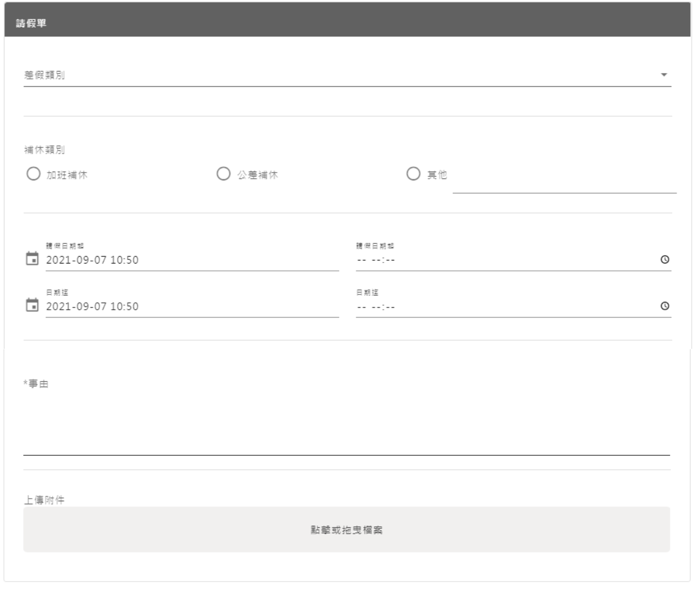Click inside the 事由 reason text area
The height and width of the screenshot is (591, 700).
[346, 424]
